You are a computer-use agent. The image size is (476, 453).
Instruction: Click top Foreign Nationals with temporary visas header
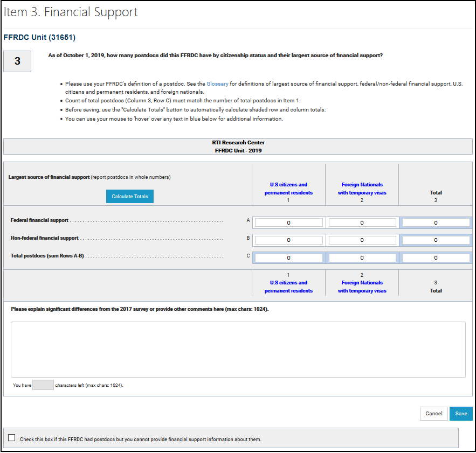[362, 189]
